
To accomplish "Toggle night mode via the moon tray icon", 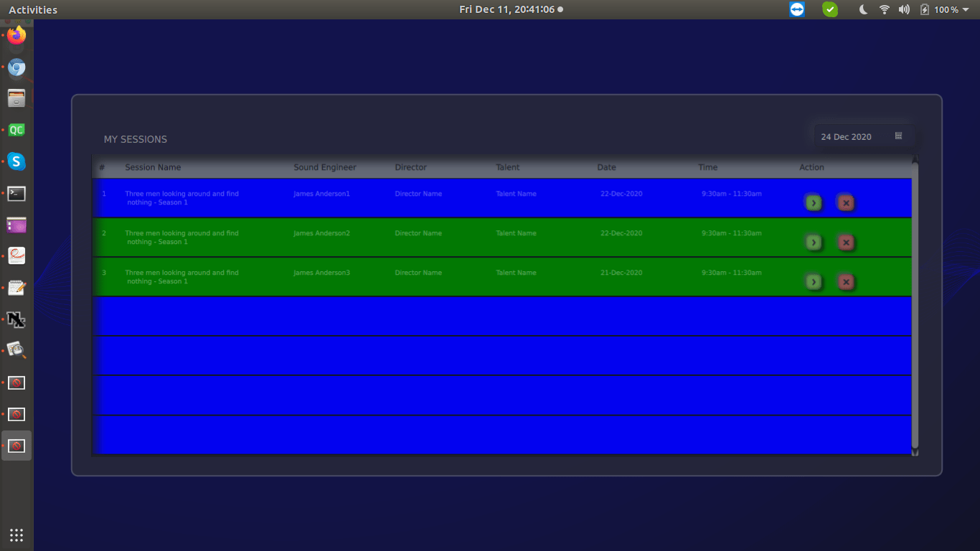I will click(x=863, y=9).
